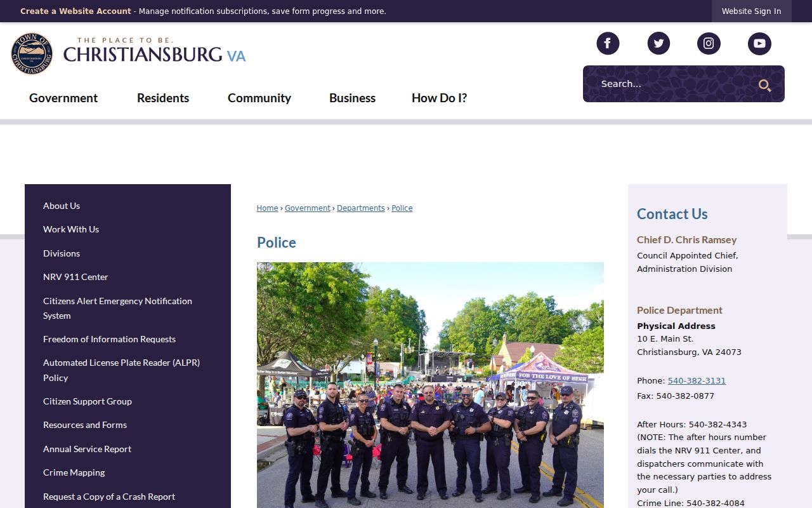The height and width of the screenshot is (508, 812).
Task: Open Crime Mapping sidebar link
Action: [74, 472]
